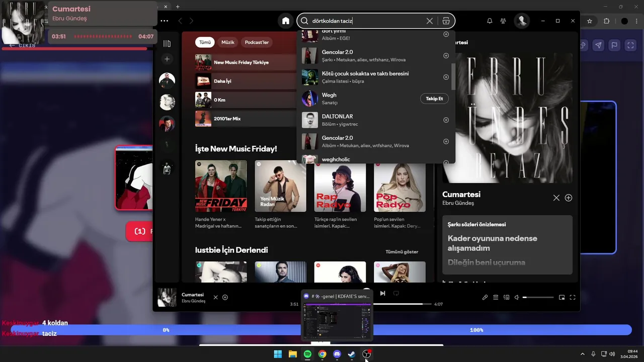The height and width of the screenshot is (362, 644).
Task: Clear the search text with the X icon
Action: point(429,21)
